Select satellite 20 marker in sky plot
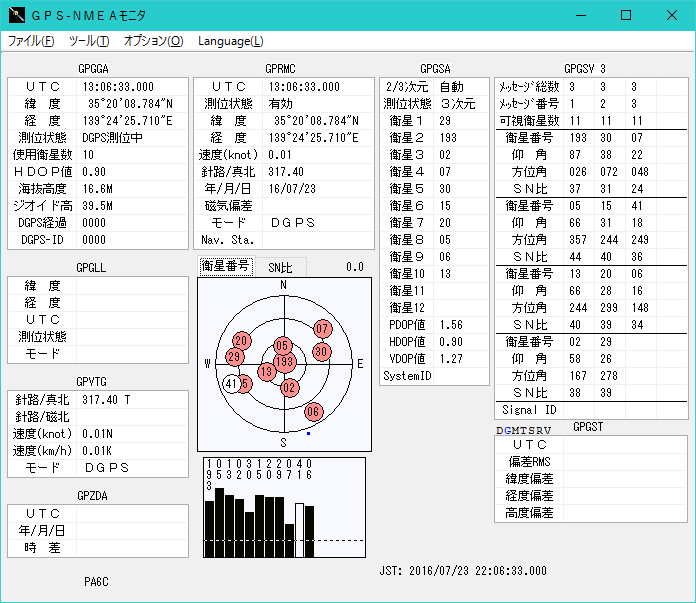Viewport: 696px width, 603px height. [241, 341]
